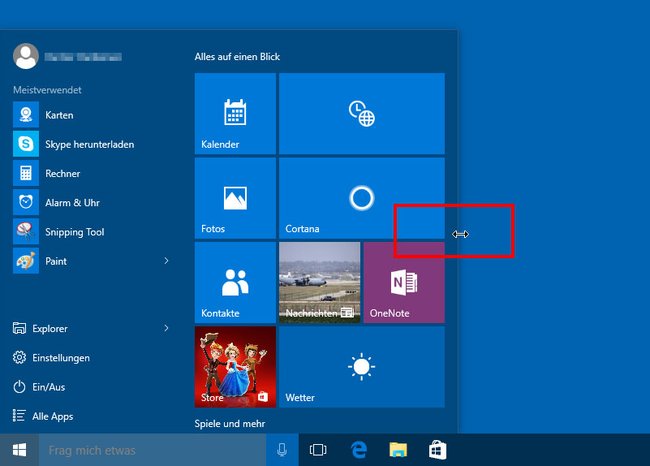
Task: Open the Kontakte tile
Action: coord(235,283)
